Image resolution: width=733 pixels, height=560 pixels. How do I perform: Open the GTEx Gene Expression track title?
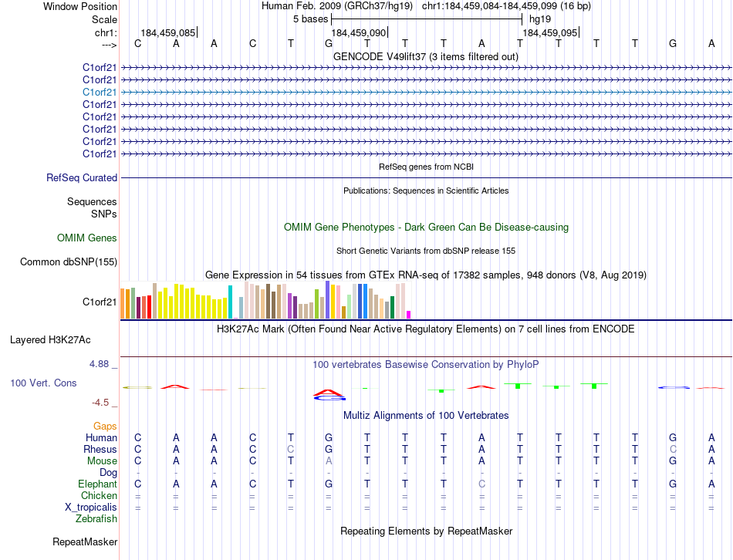(426, 275)
